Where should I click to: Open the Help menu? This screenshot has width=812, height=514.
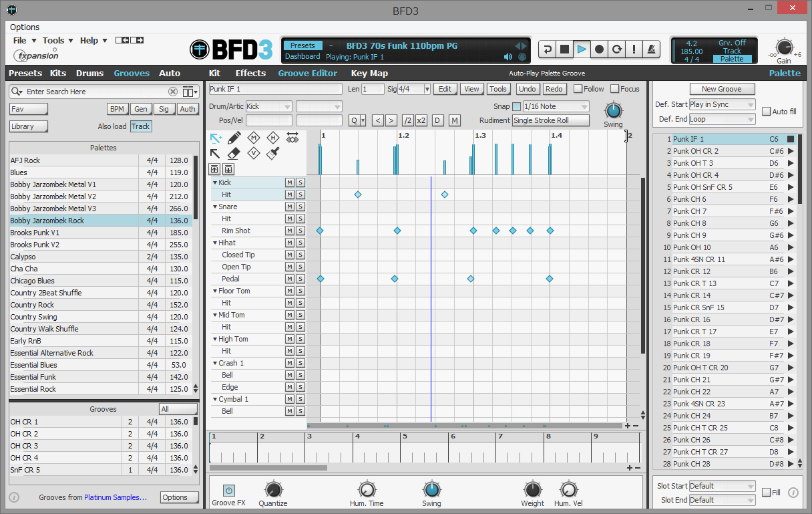coord(93,41)
